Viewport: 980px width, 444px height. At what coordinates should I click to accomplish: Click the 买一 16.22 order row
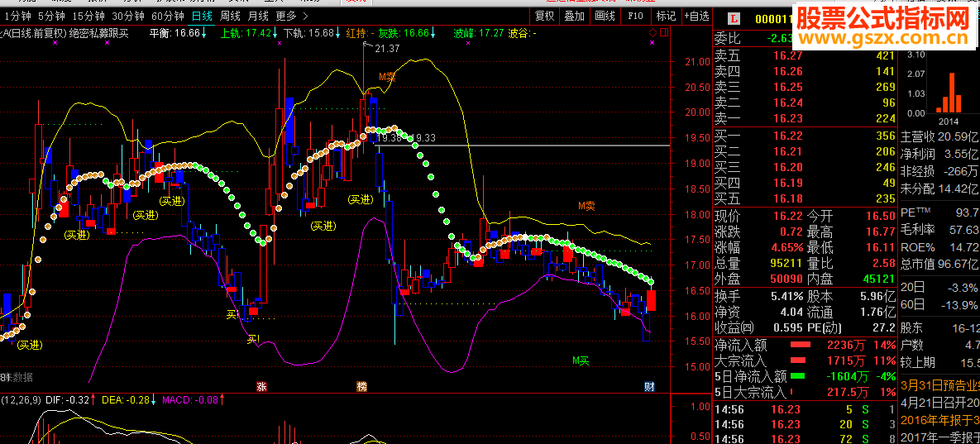[x=805, y=136]
